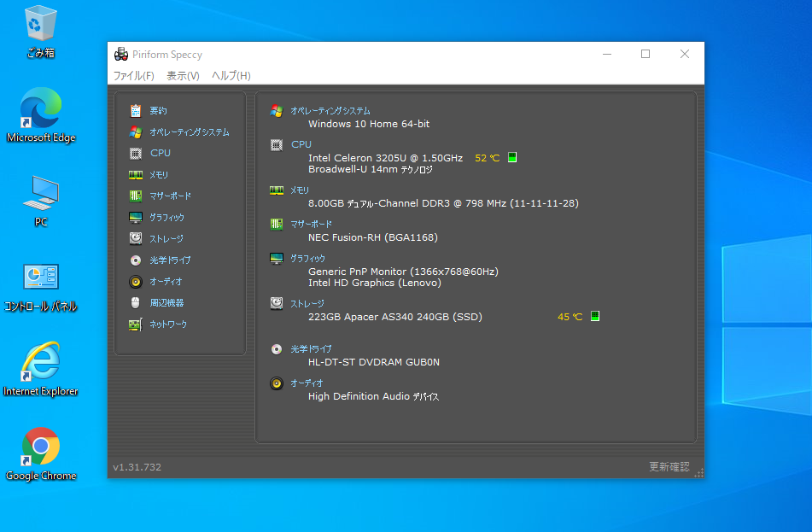The width and height of the screenshot is (812, 532).
Task: Select the sidebar オーディオ label
Action: tap(166, 282)
